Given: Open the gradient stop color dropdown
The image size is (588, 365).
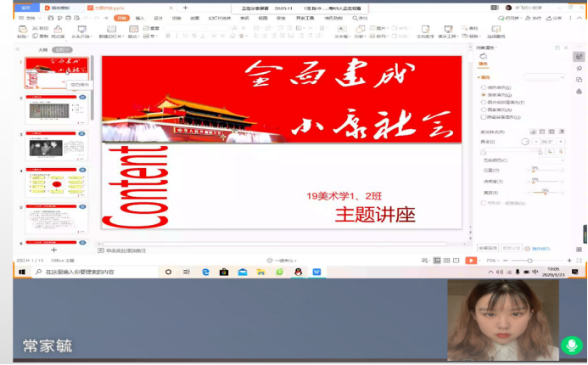Looking at the screenshot, I should coord(552,160).
